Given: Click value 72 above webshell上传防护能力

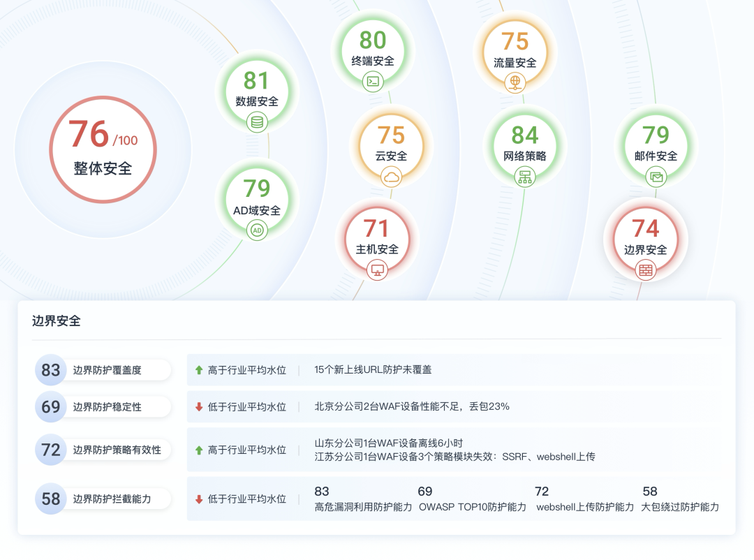Looking at the screenshot, I should [542, 492].
